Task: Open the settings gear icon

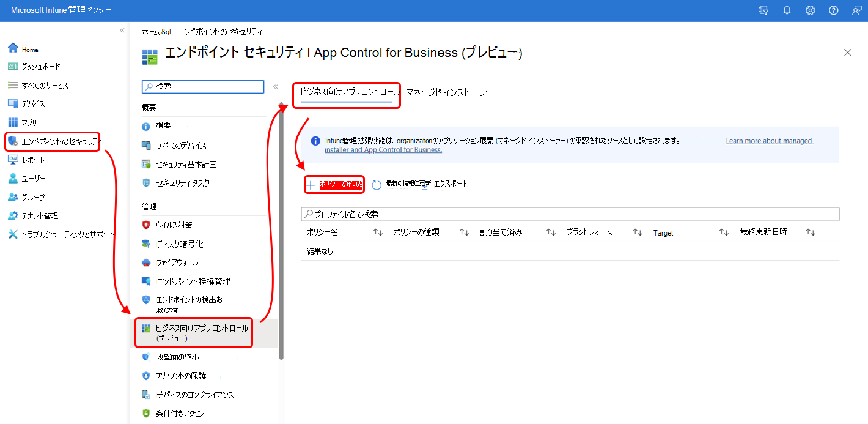Action: [811, 10]
